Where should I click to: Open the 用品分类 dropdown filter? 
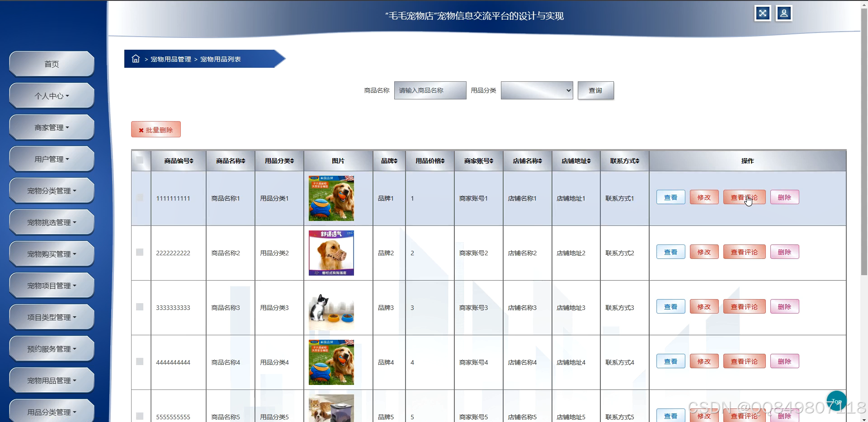(537, 90)
